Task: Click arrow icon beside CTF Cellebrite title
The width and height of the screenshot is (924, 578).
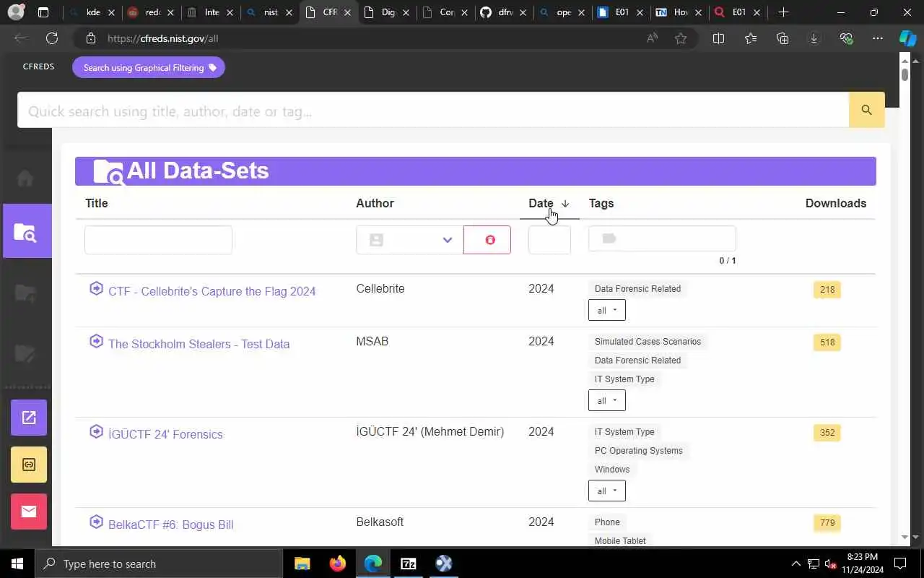Action: point(96,289)
